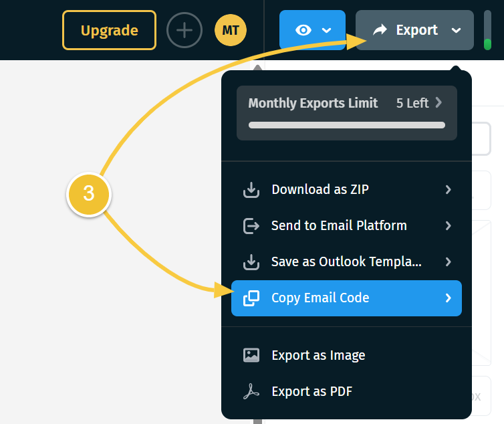Click the Send to Email Platform icon
This screenshot has height=424, width=504.
[251, 226]
